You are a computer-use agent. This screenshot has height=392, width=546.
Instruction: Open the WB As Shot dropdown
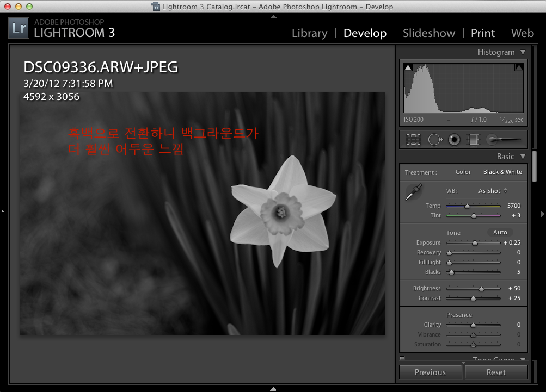(493, 191)
